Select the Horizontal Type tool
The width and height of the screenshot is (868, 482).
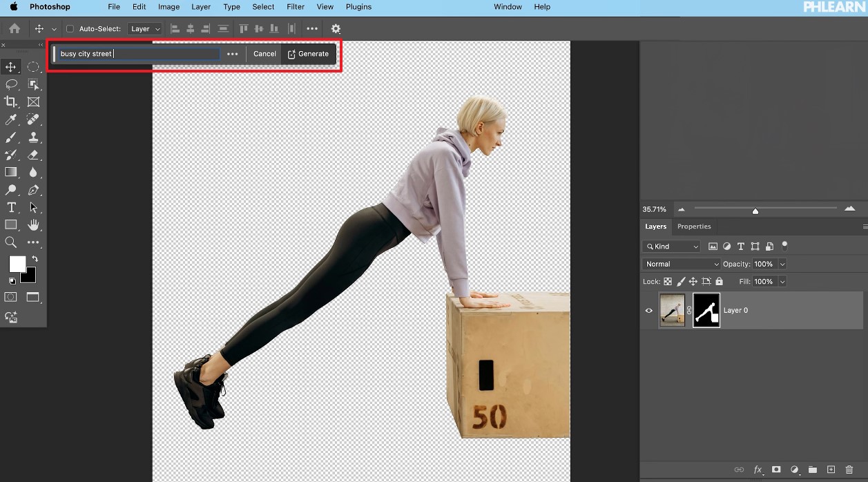coord(11,207)
